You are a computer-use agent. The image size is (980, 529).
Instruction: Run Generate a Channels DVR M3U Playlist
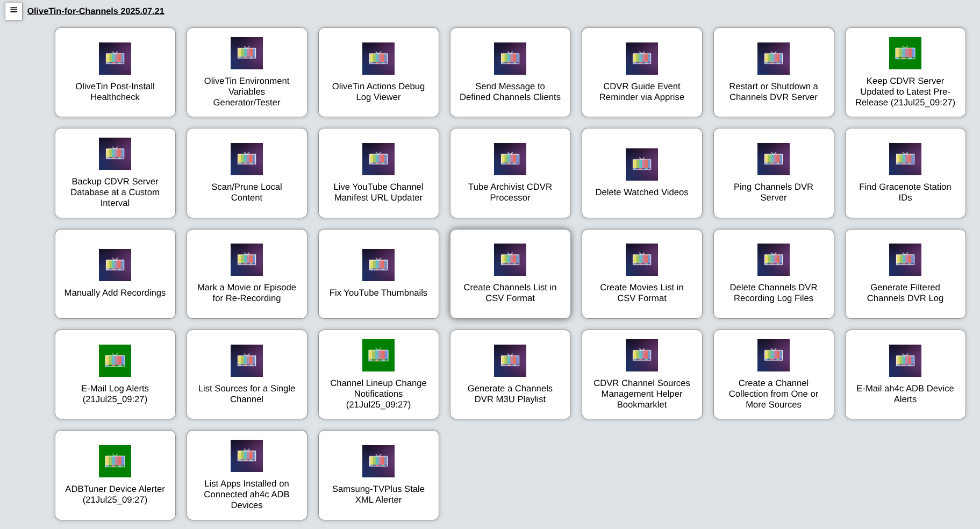[510, 375]
